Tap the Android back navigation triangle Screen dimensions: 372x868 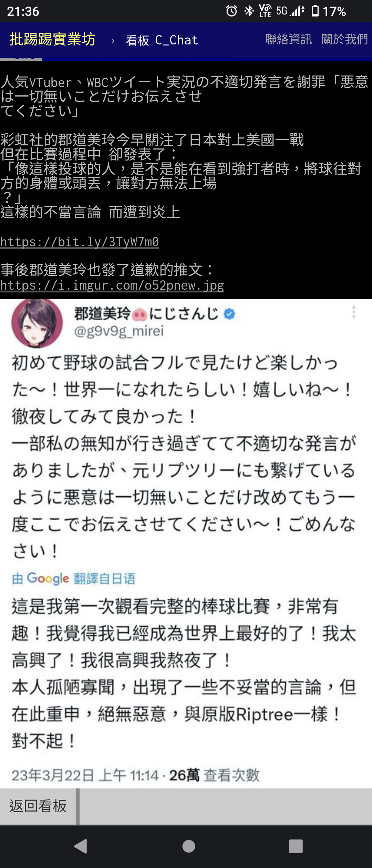[x=81, y=846]
